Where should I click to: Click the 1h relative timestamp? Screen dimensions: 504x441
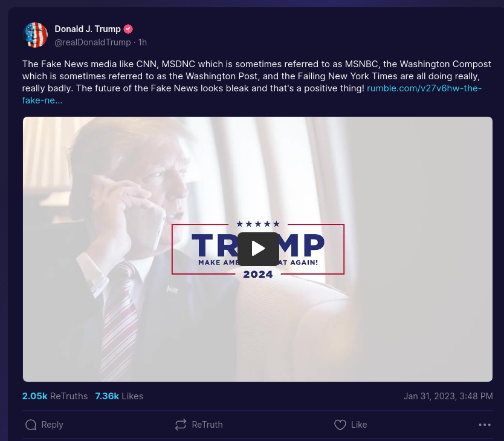tap(143, 42)
